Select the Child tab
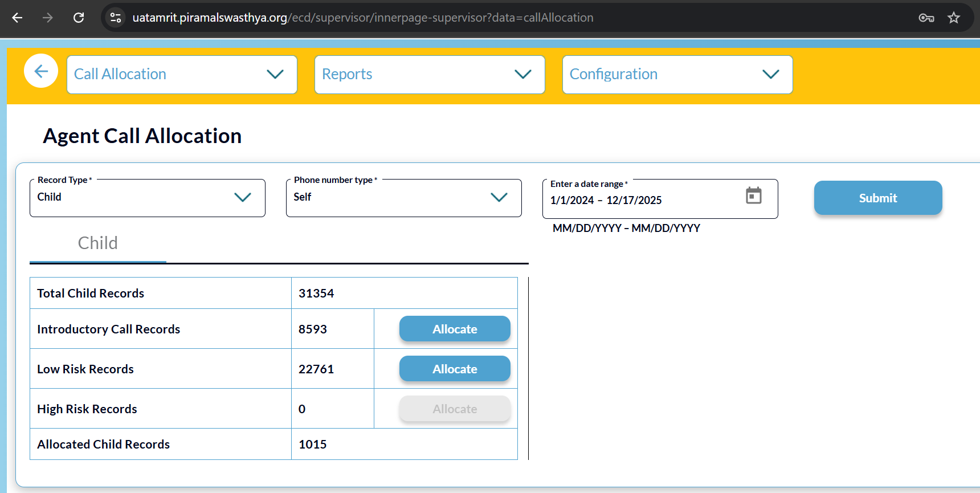The height and width of the screenshot is (493, 980). tap(98, 243)
